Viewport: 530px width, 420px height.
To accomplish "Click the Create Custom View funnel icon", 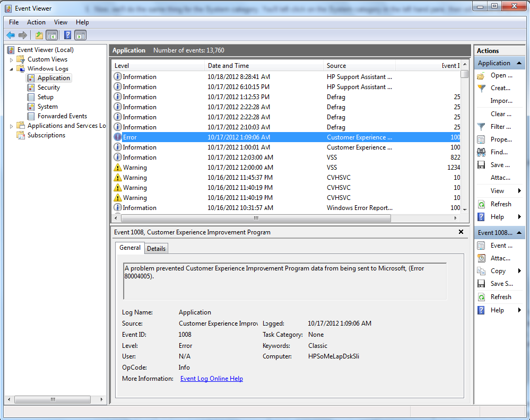I will coord(481,88).
